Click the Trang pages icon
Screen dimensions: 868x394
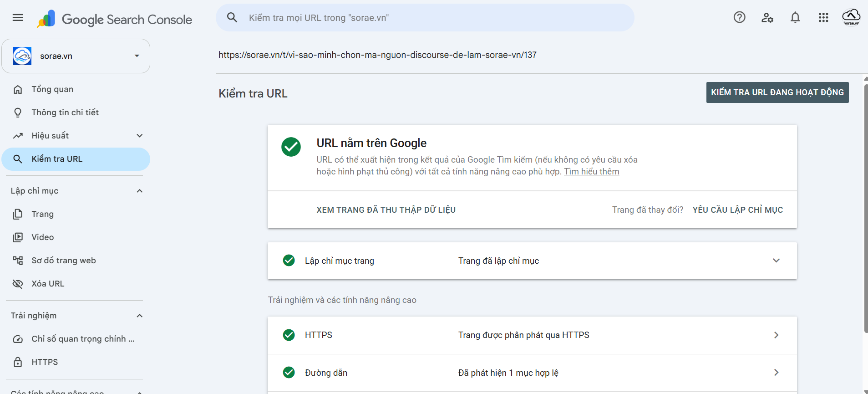click(18, 214)
